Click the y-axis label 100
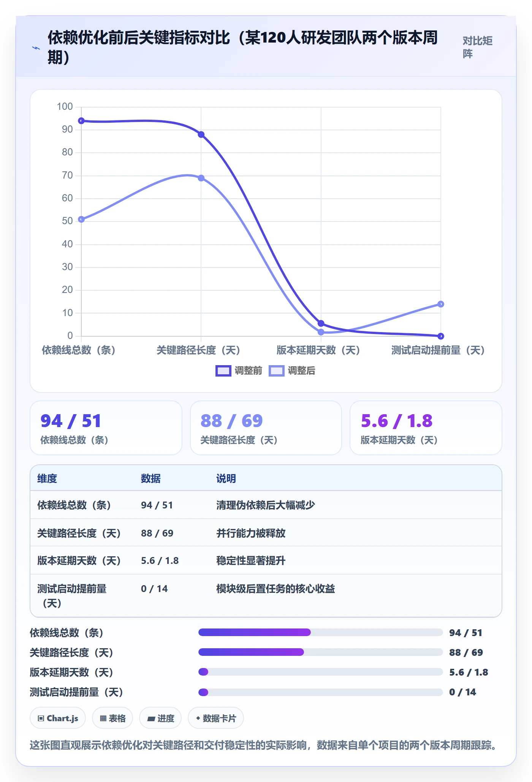This screenshot has height=782, width=532. click(65, 106)
